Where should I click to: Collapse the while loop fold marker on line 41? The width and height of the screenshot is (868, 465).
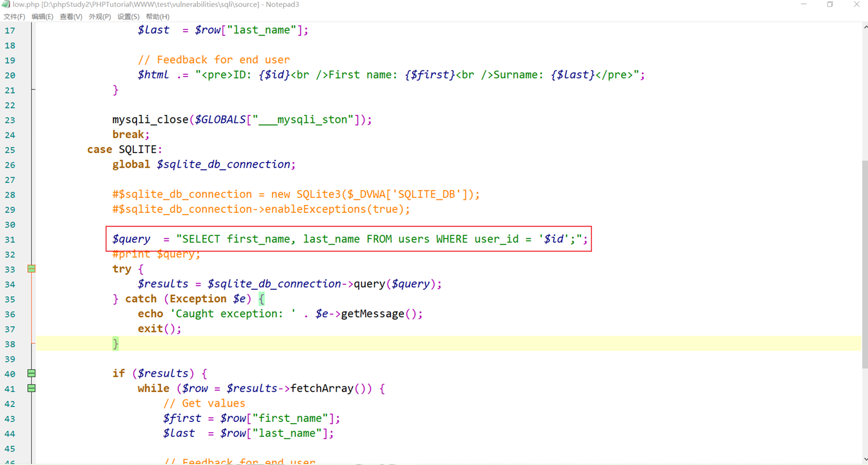[32, 389]
